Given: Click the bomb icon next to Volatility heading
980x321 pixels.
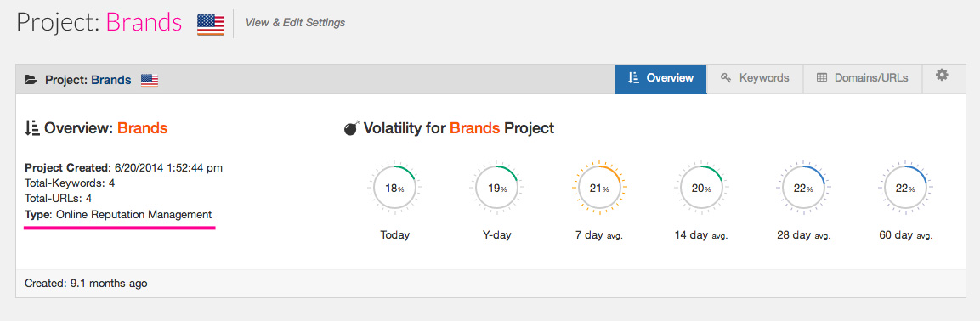Looking at the screenshot, I should (x=352, y=128).
